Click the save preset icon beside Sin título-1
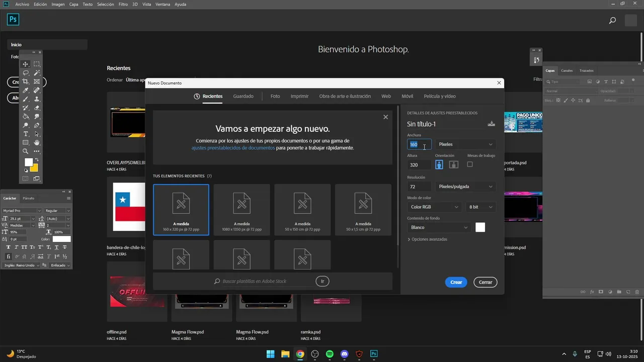Screen dimensions: 644x362 492,124
